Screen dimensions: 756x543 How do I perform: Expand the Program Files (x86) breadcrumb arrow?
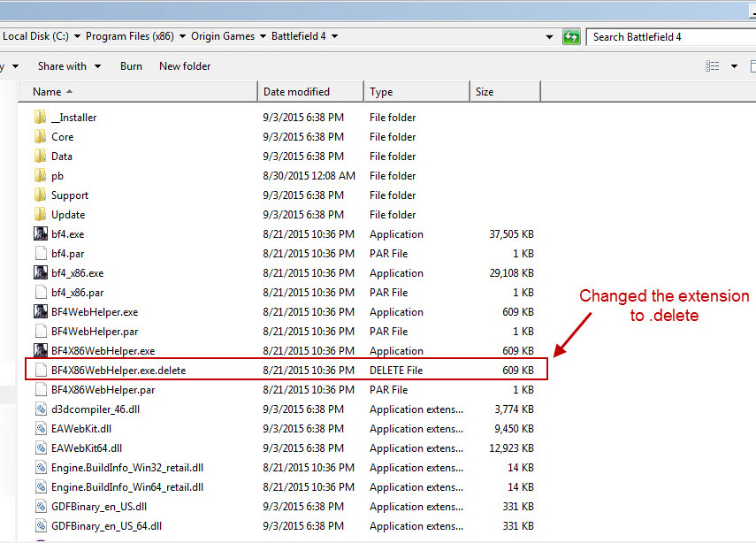pyautogui.click(x=183, y=36)
